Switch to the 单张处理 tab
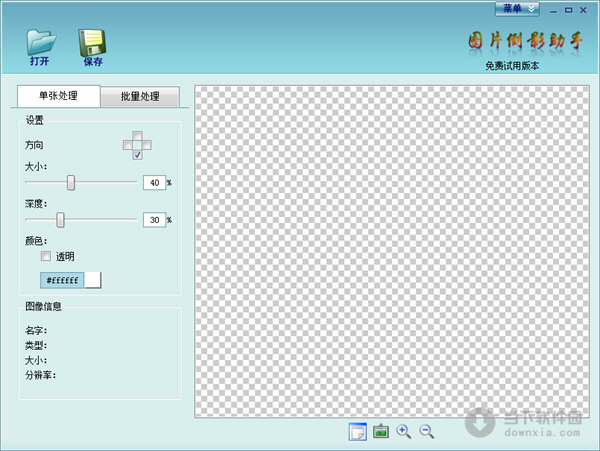Screen dimensions: 600x451 click(x=59, y=96)
